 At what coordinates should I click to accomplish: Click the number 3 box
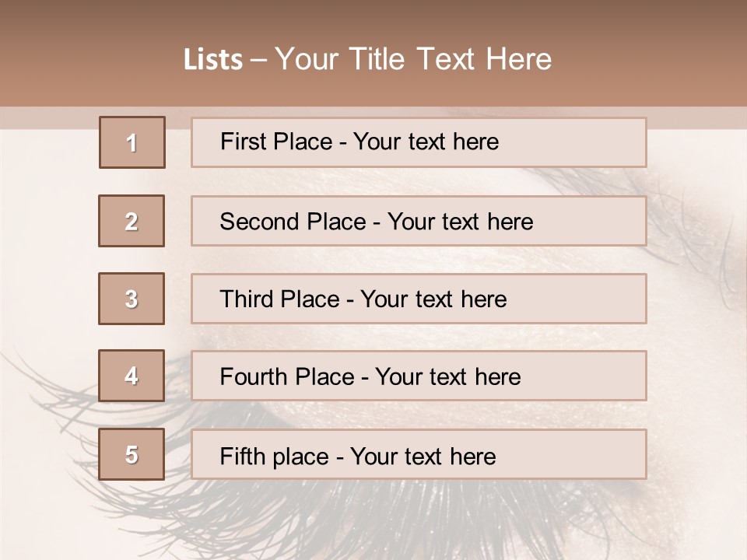(132, 299)
